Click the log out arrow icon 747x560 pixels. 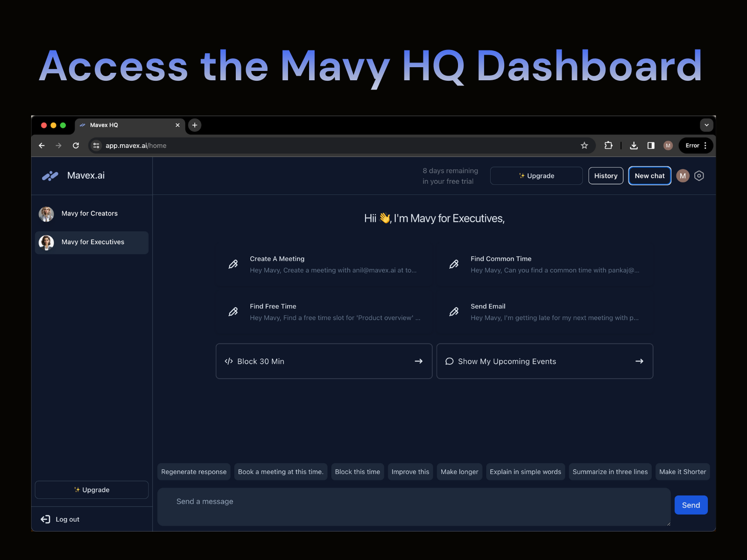[x=45, y=519]
